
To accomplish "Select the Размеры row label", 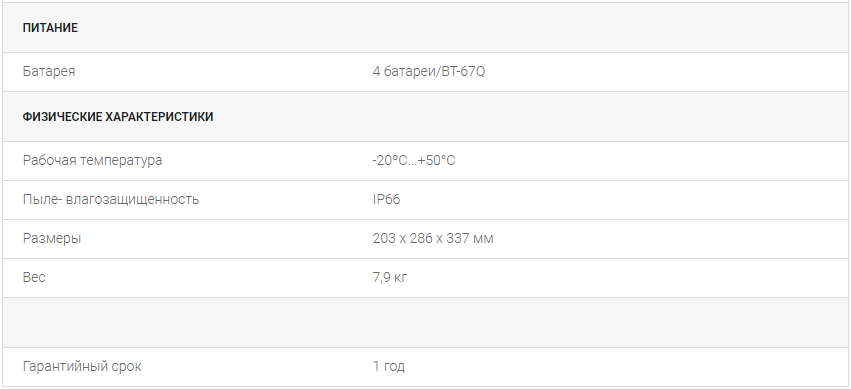I will click(52, 239).
